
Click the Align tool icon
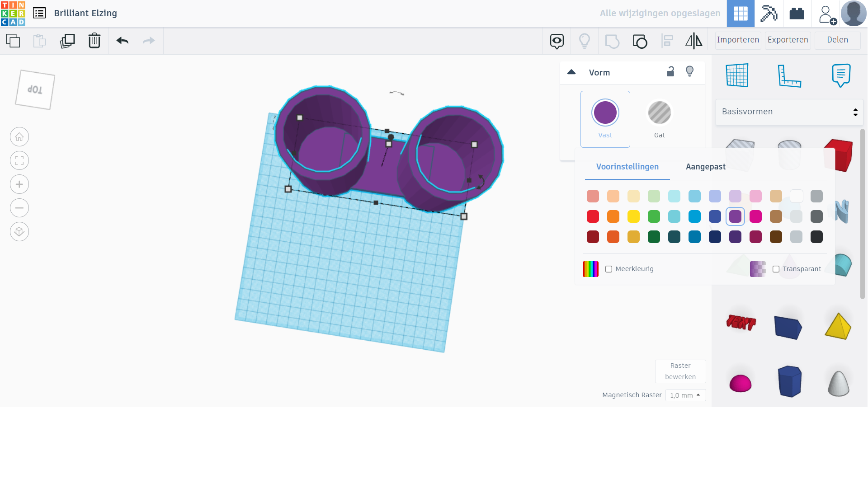click(x=667, y=41)
